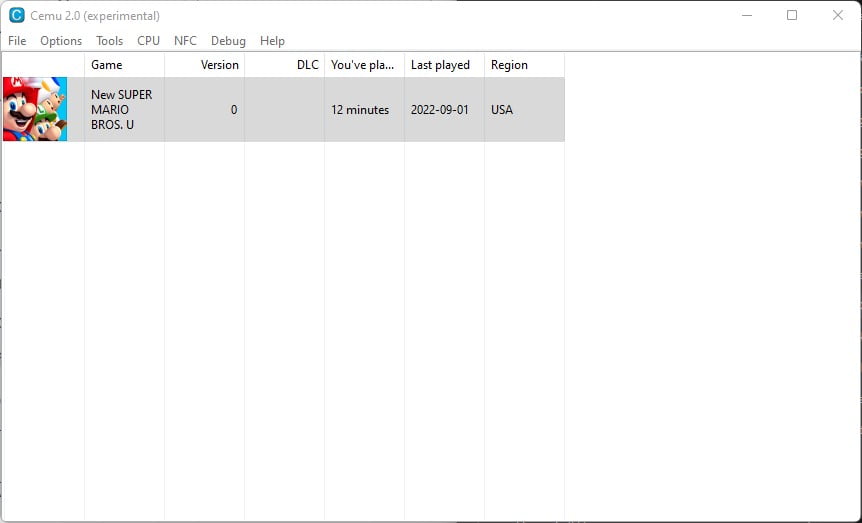Open the Options menu
The width and height of the screenshot is (862, 523).
(x=61, y=41)
